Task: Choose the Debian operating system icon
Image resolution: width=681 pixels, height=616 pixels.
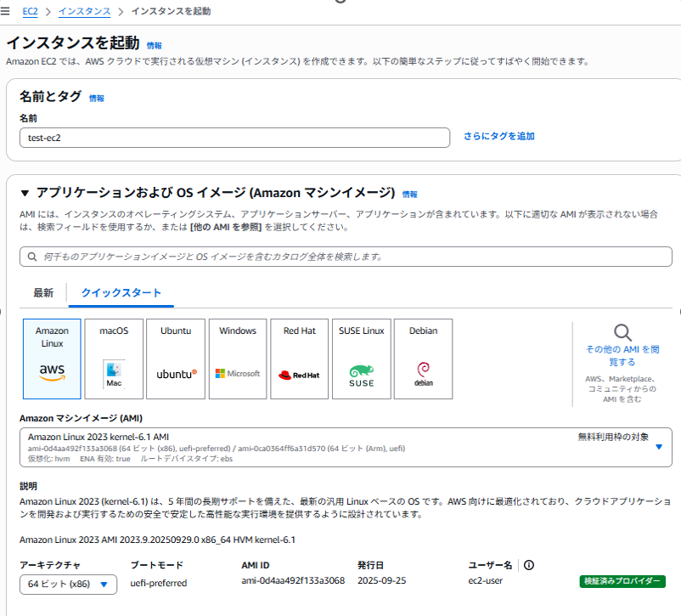Action: [x=423, y=358]
